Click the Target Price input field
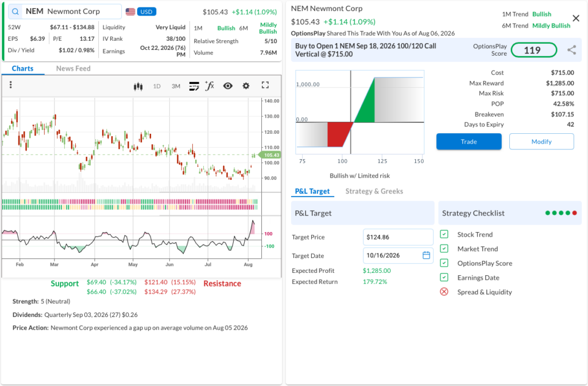 [398, 237]
